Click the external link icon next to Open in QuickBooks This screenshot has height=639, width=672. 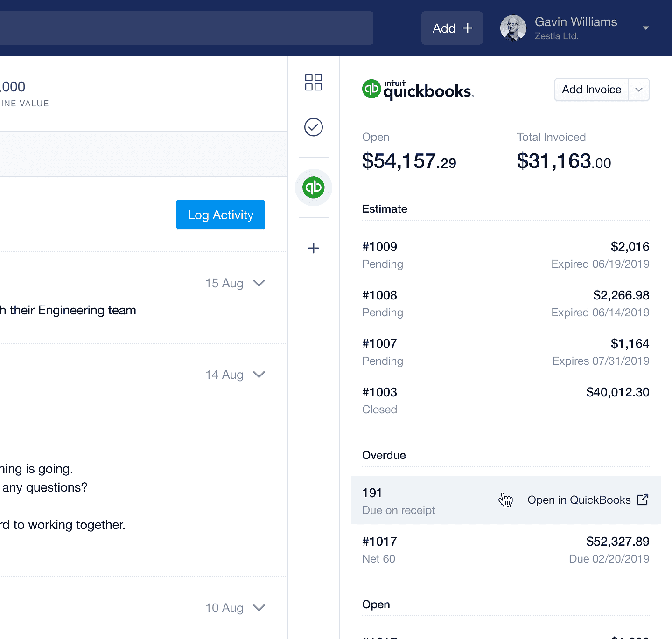pyautogui.click(x=643, y=500)
